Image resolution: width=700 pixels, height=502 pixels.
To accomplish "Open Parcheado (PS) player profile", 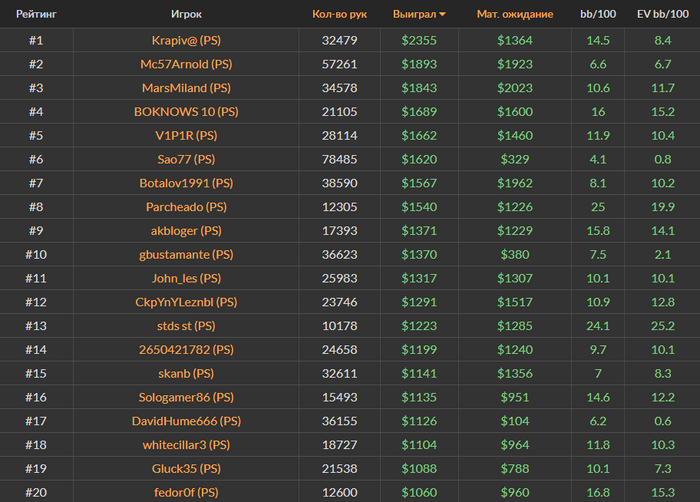I will click(x=186, y=207).
